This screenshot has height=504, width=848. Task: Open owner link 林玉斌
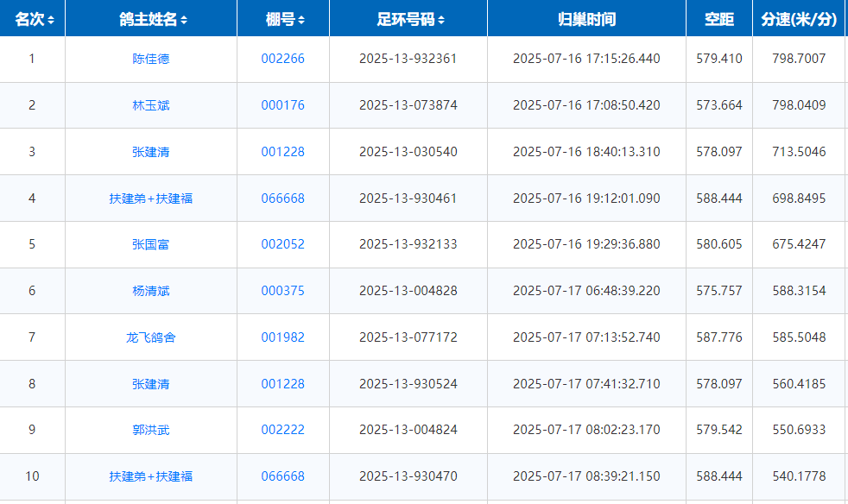click(151, 105)
